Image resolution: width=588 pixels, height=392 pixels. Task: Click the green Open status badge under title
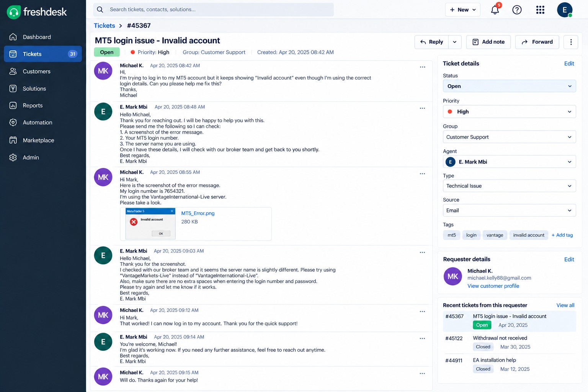[107, 52]
